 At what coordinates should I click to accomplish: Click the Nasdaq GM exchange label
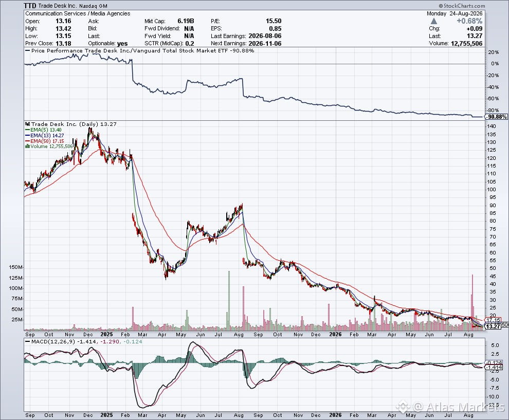click(92, 6)
